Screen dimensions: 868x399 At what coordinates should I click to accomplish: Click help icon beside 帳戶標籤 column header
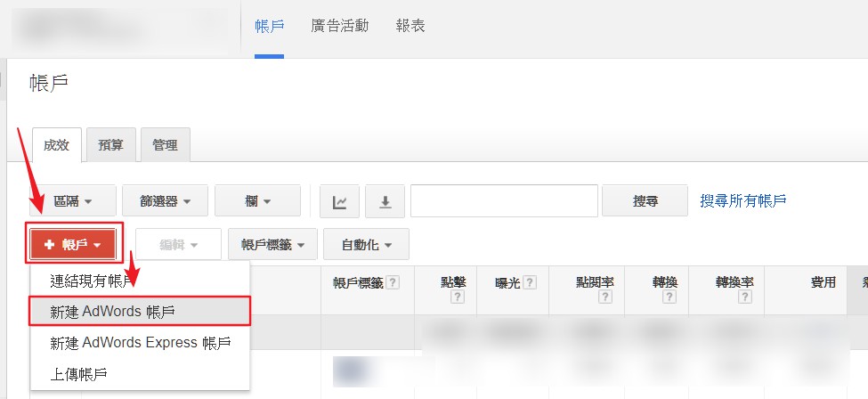[393, 282]
